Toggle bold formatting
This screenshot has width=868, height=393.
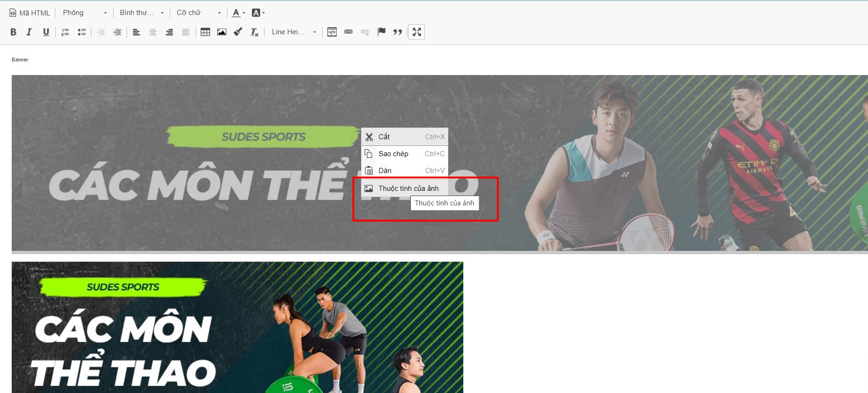13,32
